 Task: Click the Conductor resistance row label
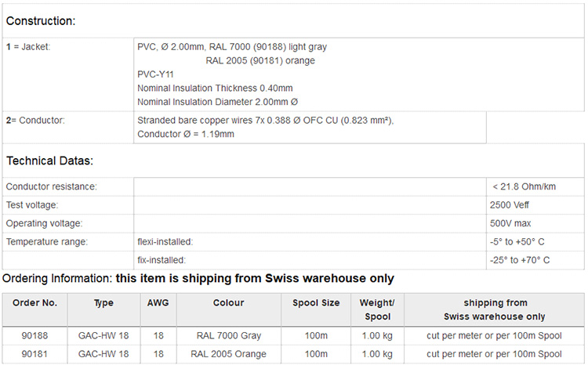tap(52, 186)
